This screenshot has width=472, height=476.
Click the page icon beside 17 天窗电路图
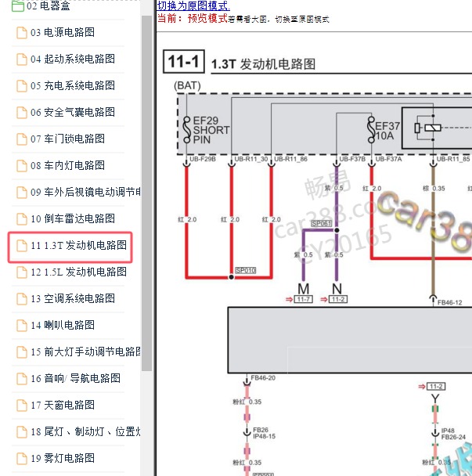coord(22,406)
